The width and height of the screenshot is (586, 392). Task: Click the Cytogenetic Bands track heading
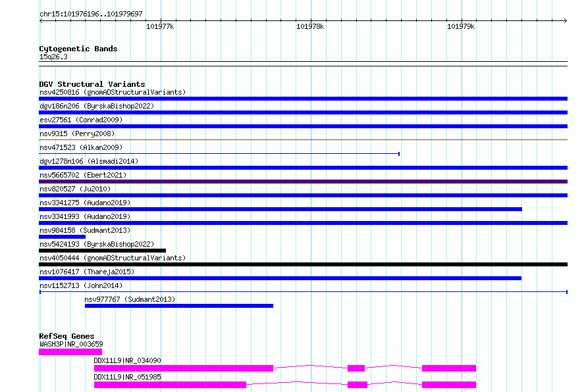[x=78, y=49]
